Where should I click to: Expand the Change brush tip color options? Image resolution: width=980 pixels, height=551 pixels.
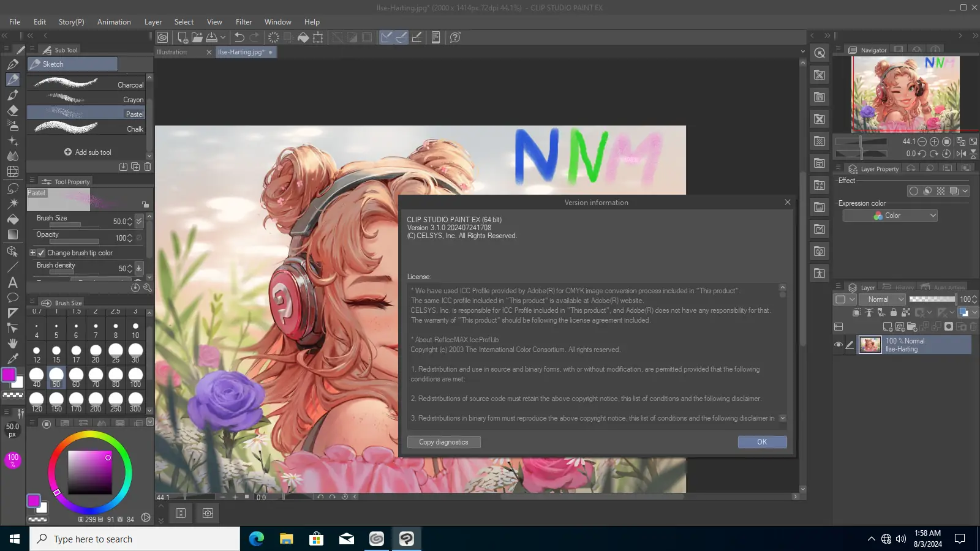coord(33,253)
